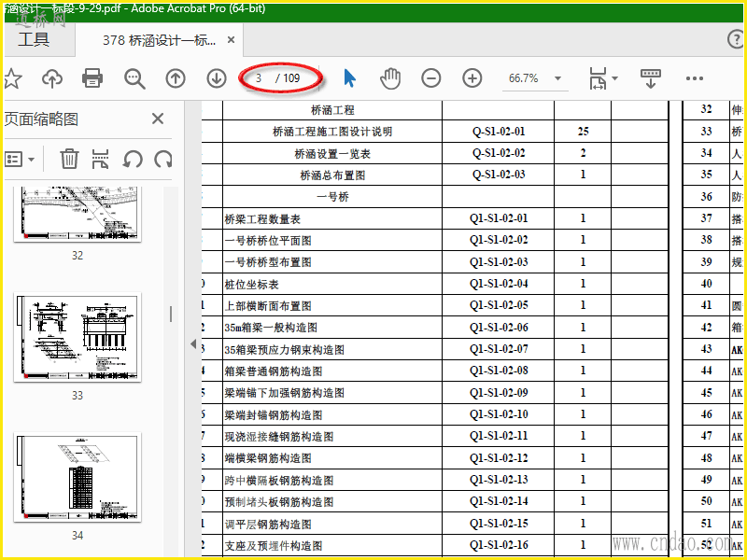Click the 桥涵工程施工图设计说明 cell
This screenshot has width=747, height=560.
(x=332, y=132)
